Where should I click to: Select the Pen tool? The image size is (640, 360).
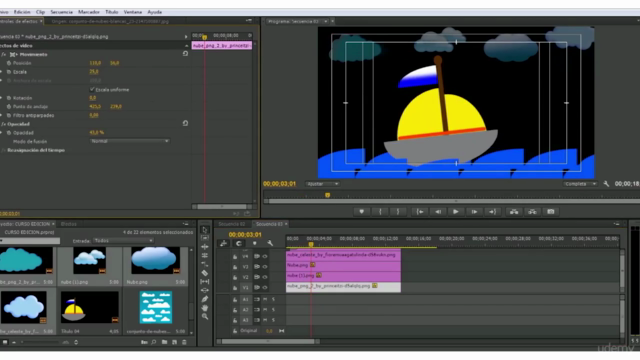point(205,299)
